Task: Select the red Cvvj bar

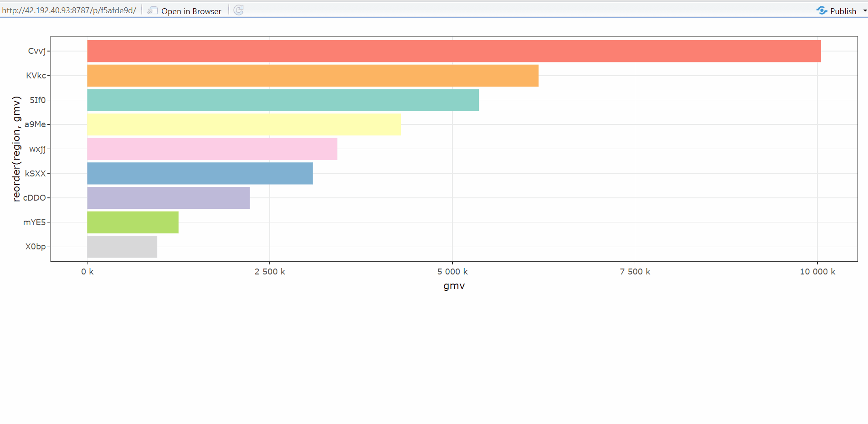Action: click(454, 51)
